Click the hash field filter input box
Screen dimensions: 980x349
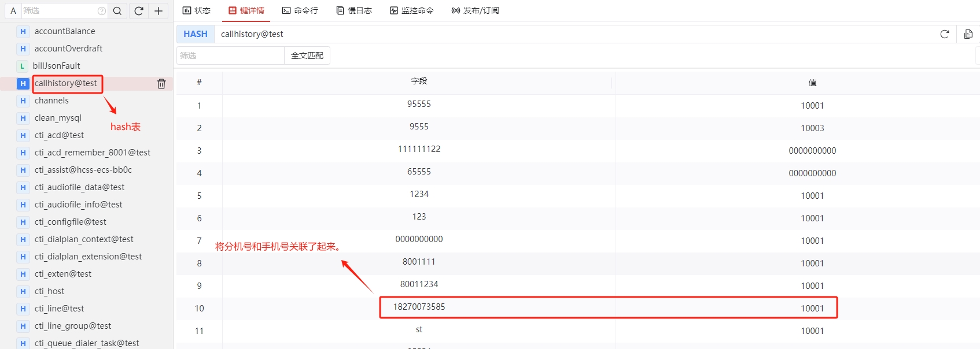[230, 55]
